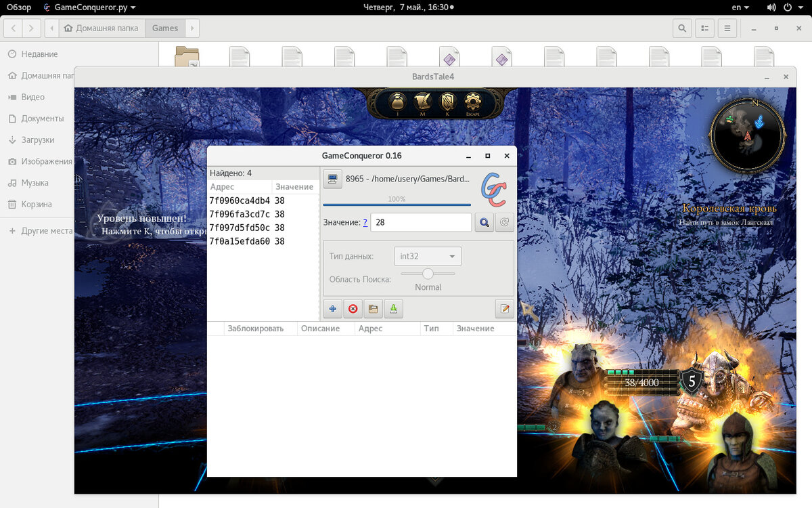This screenshot has width=812, height=508.
Task: Open Корзина in sidebar
Action: tap(37, 205)
